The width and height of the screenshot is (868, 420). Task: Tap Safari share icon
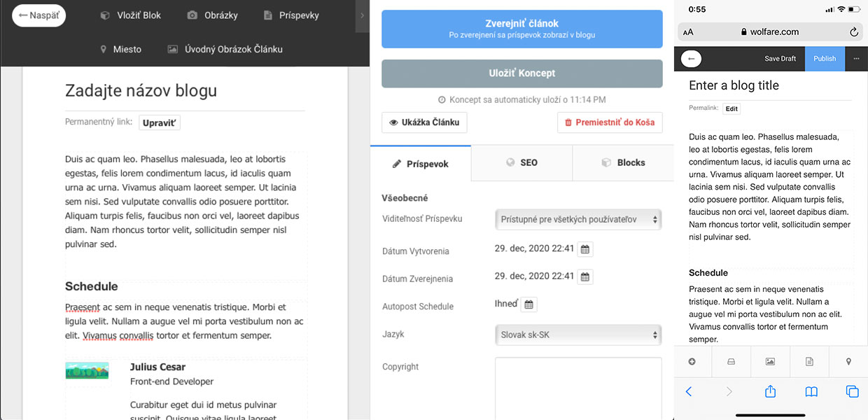(x=770, y=391)
